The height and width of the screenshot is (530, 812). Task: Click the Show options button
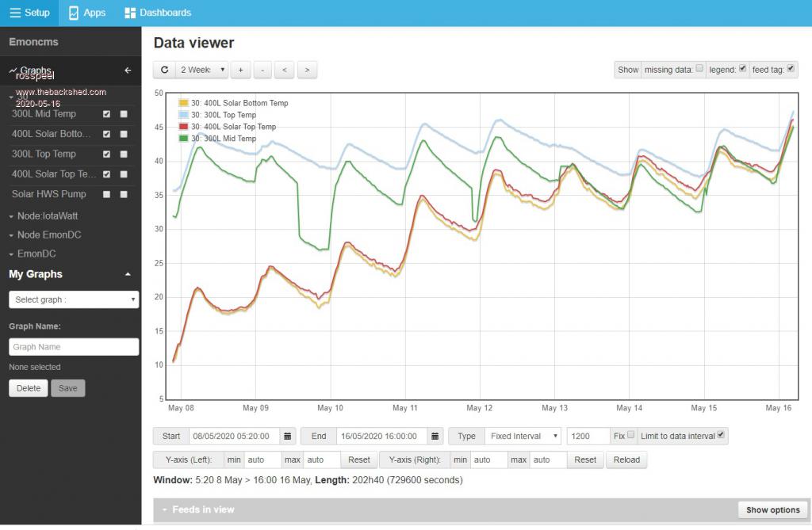(x=772, y=509)
